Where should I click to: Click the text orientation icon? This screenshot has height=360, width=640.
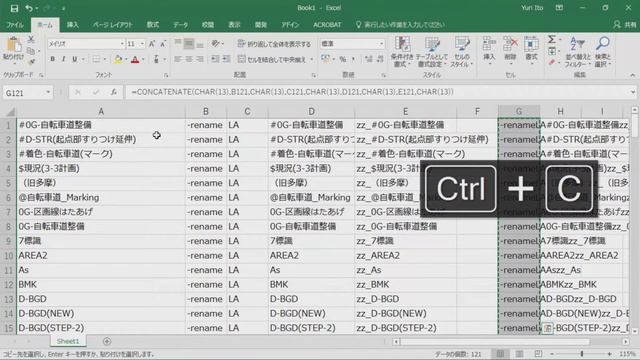coord(216,44)
